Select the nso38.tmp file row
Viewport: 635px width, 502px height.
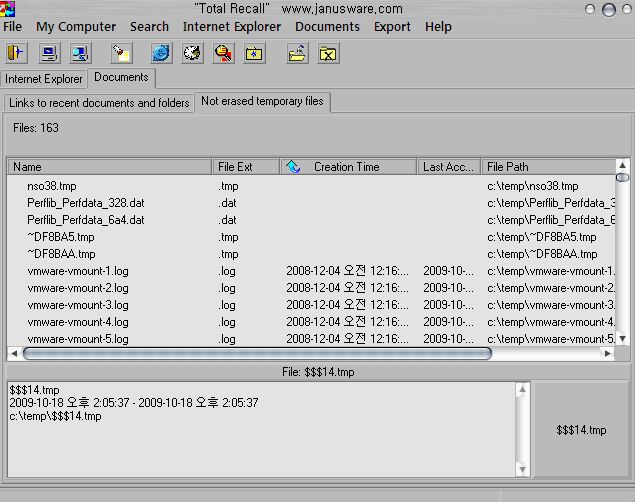pos(311,186)
